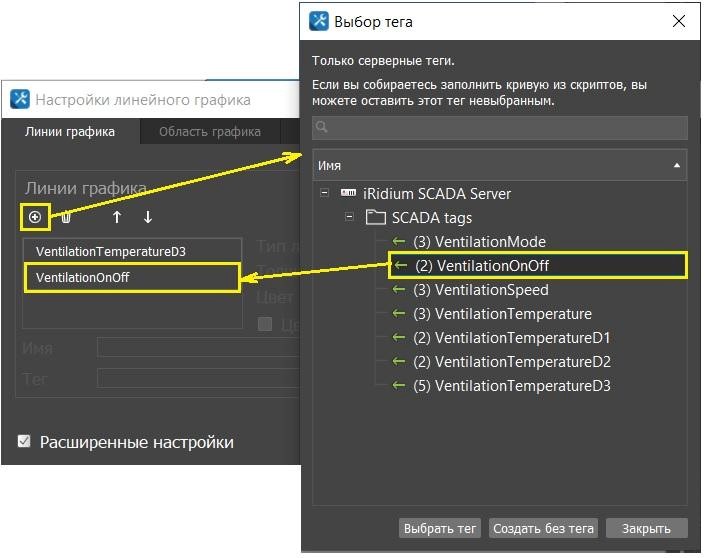Select VentilationTemperatureD3 in the lines list
706x558 pixels.
click(x=111, y=252)
